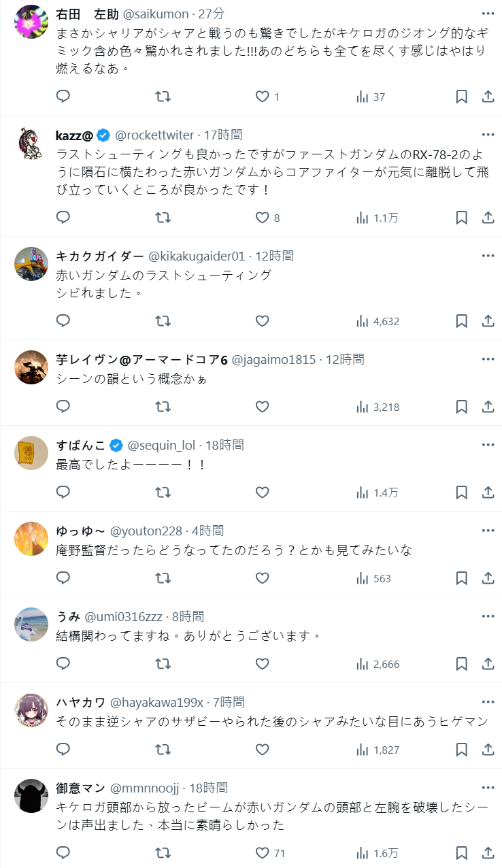View analytics showing 2,666 views
Viewport: 502px width, 868px height.
coord(378,664)
